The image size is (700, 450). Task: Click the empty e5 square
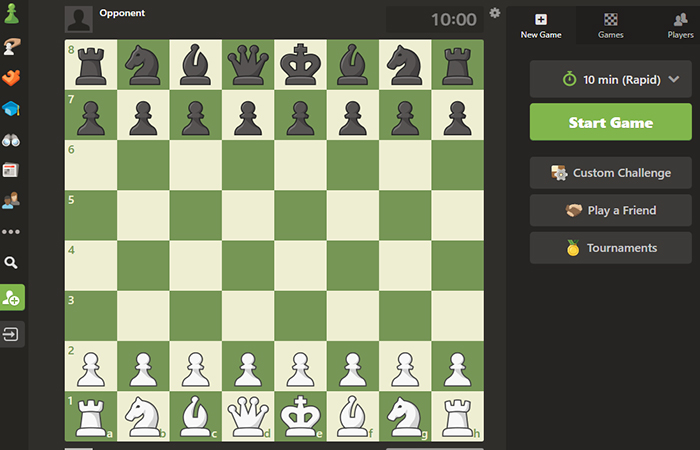point(300,216)
